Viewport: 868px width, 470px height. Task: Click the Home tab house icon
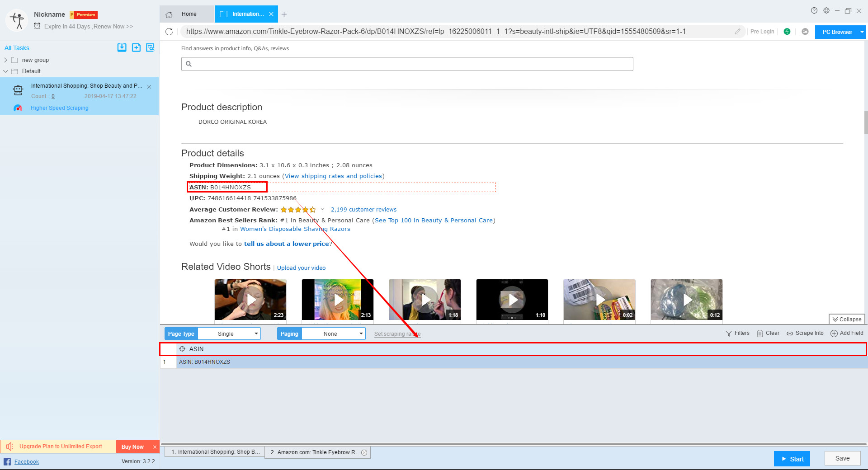(169, 14)
